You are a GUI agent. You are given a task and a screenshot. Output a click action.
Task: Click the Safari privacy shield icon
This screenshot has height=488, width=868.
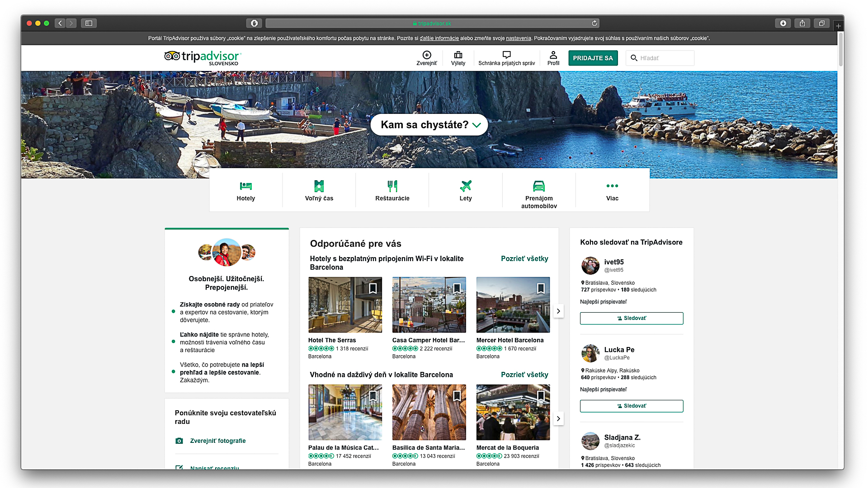tap(254, 23)
